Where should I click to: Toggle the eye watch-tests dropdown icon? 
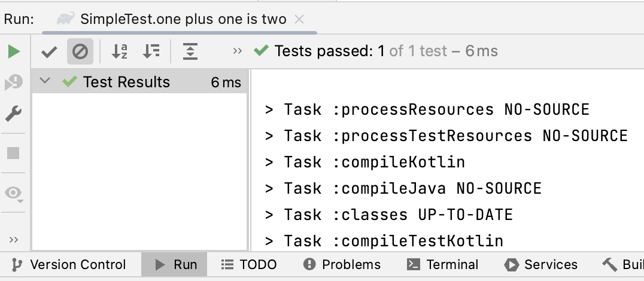tap(14, 194)
